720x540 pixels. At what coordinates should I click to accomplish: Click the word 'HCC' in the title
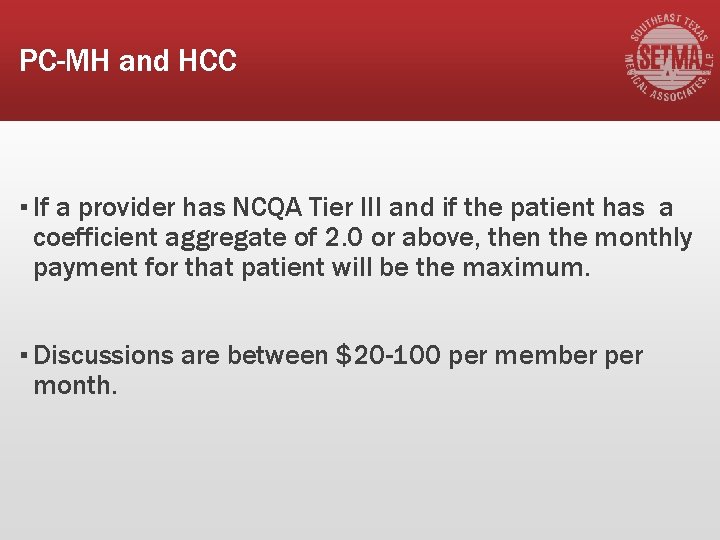tap(208, 61)
